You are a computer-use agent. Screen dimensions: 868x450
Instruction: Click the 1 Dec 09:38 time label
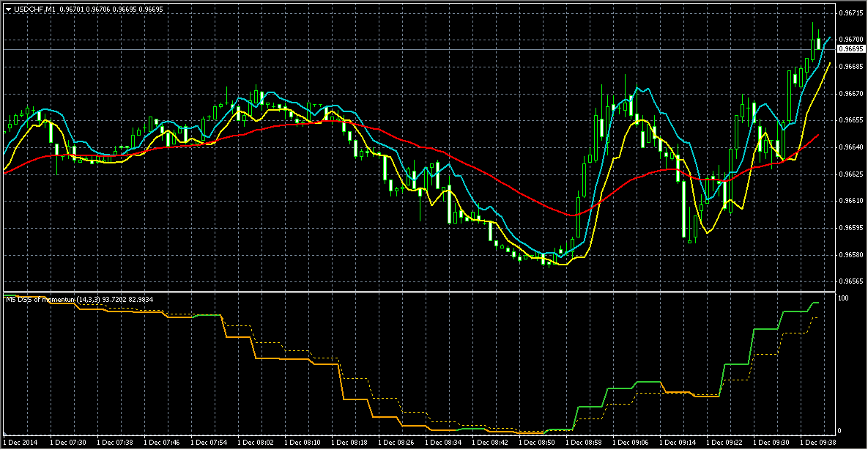click(x=818, y=443)
